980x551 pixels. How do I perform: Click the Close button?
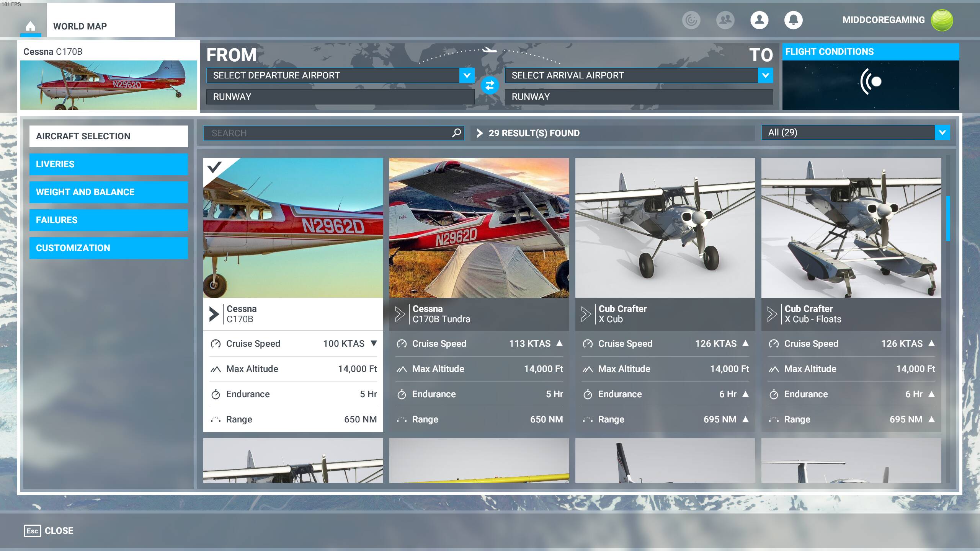[49, 531]
